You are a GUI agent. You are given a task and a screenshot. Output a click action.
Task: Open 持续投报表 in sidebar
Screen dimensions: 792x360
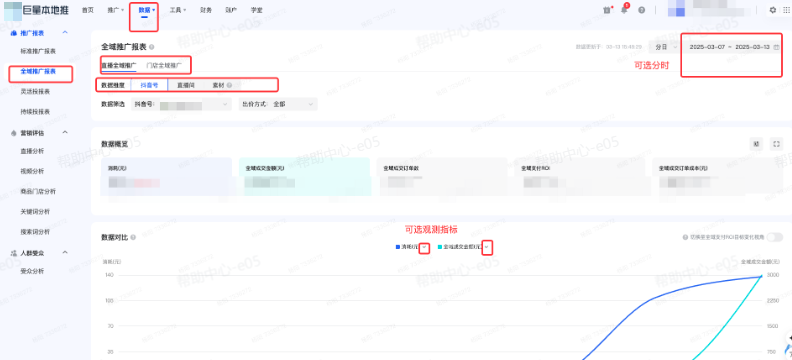[x=35, y=112]
